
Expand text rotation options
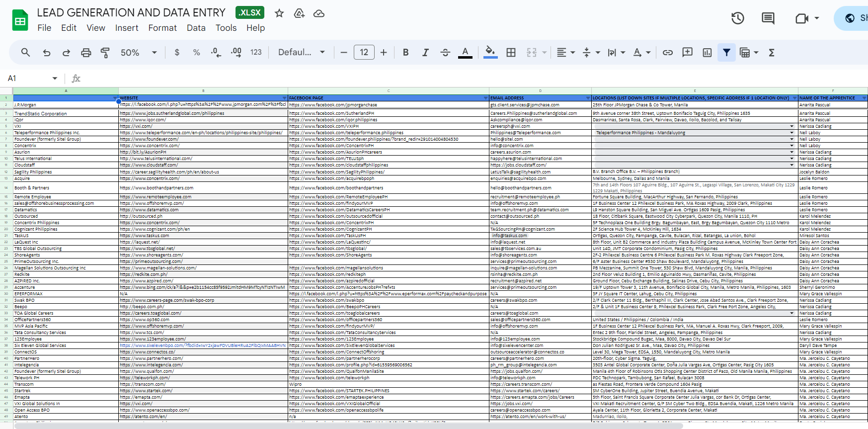click(648, 52)
